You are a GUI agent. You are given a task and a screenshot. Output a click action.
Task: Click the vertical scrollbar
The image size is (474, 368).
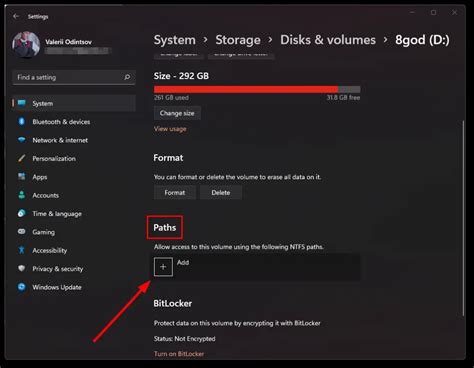[463, 218]
